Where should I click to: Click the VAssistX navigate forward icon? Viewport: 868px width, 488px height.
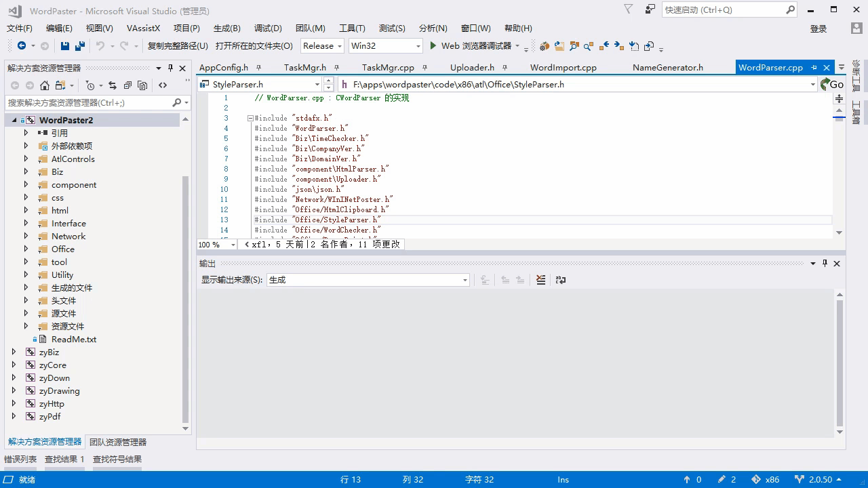coord(619,46)
